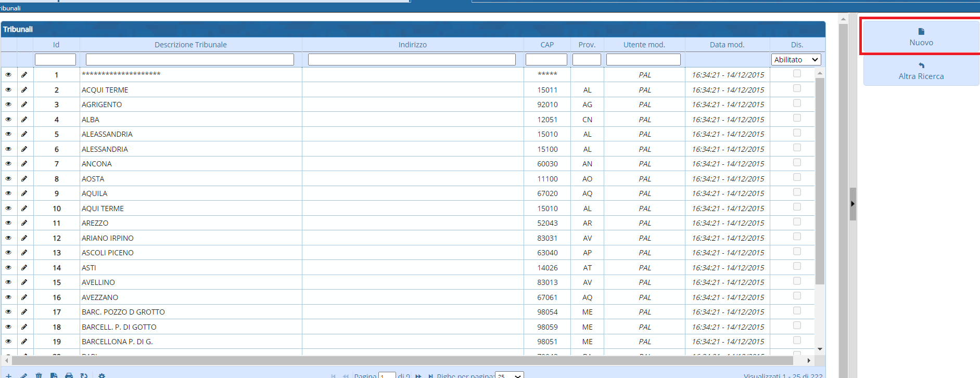Click pencil icon for AVELLINO row
980x378 pixels.
[24, 282]
